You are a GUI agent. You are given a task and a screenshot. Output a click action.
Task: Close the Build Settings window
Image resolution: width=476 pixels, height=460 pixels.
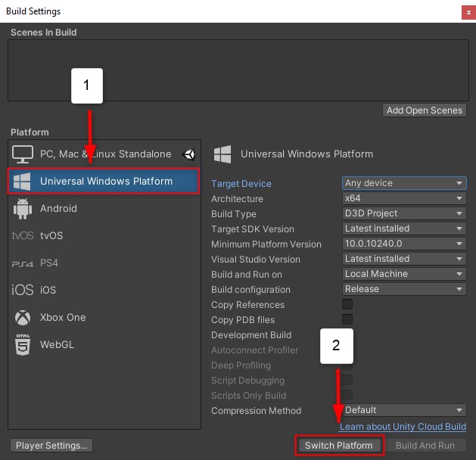[x=468, y=13]
